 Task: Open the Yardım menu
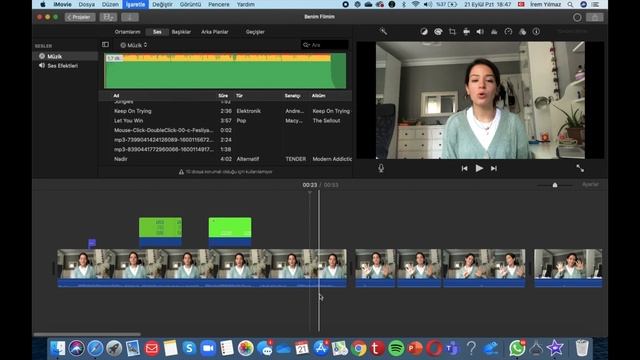pos(246,4)
